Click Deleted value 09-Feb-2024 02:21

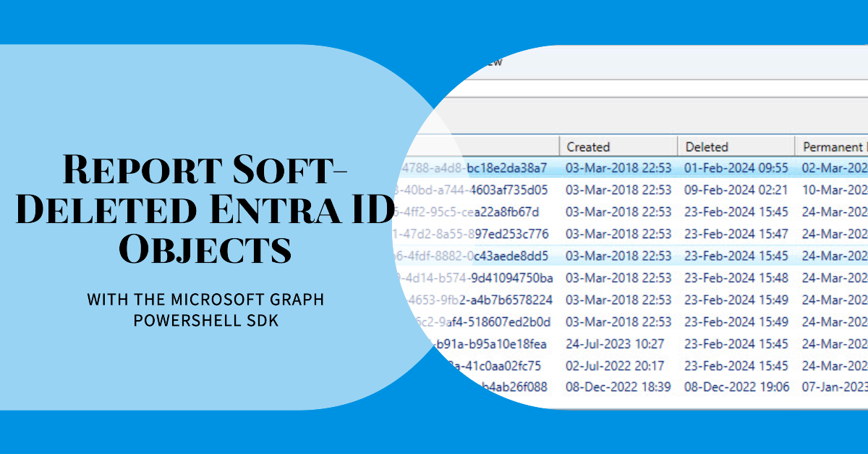[x=736, y=190]
